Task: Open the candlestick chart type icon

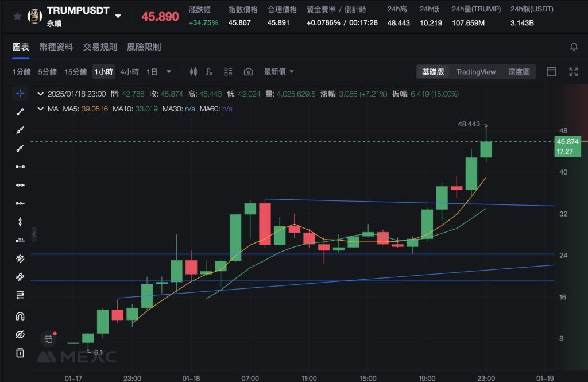Action: 193,72
